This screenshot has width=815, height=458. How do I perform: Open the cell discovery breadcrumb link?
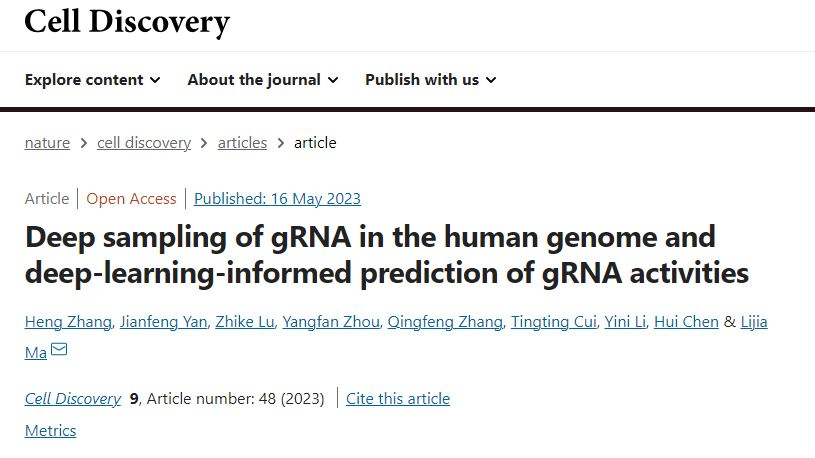point(144,142)
